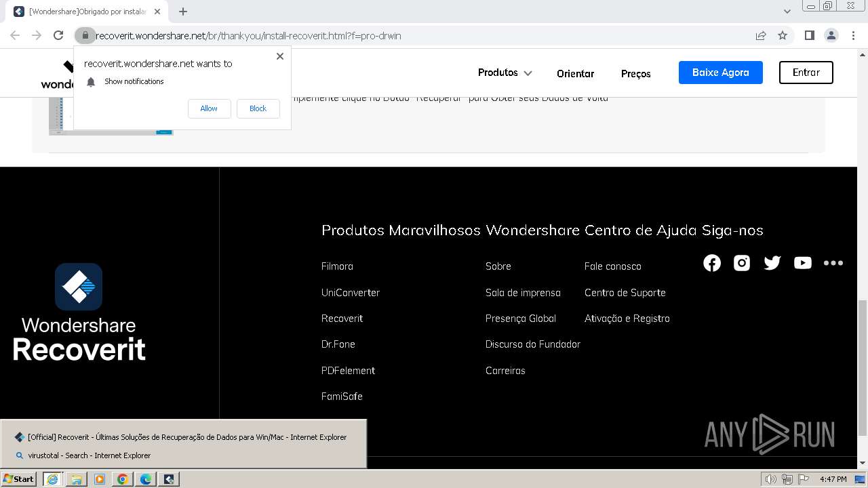
Task: Open Windows Media Player taskbar icon
Action: (99, 479)
